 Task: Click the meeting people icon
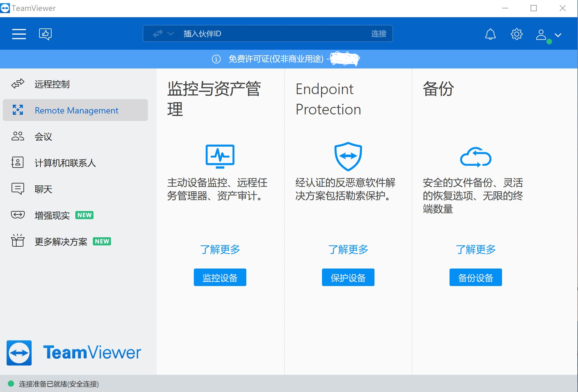click(18, 136)
